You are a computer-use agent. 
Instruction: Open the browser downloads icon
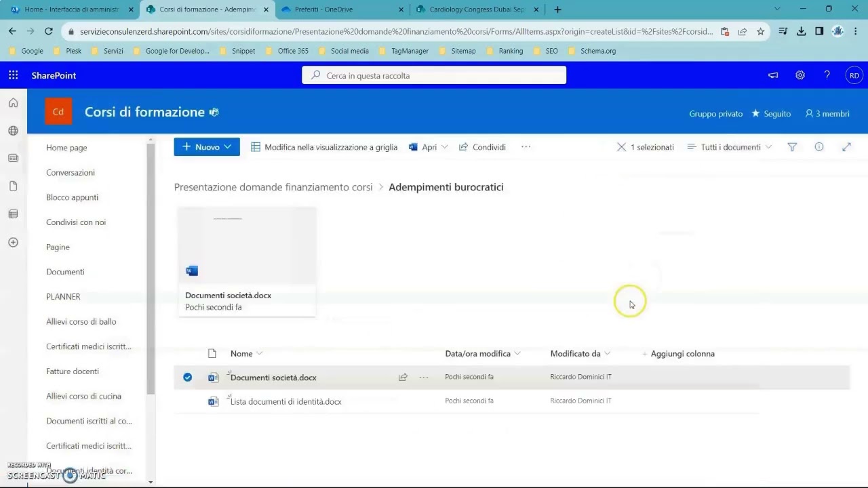coord(801,31)
